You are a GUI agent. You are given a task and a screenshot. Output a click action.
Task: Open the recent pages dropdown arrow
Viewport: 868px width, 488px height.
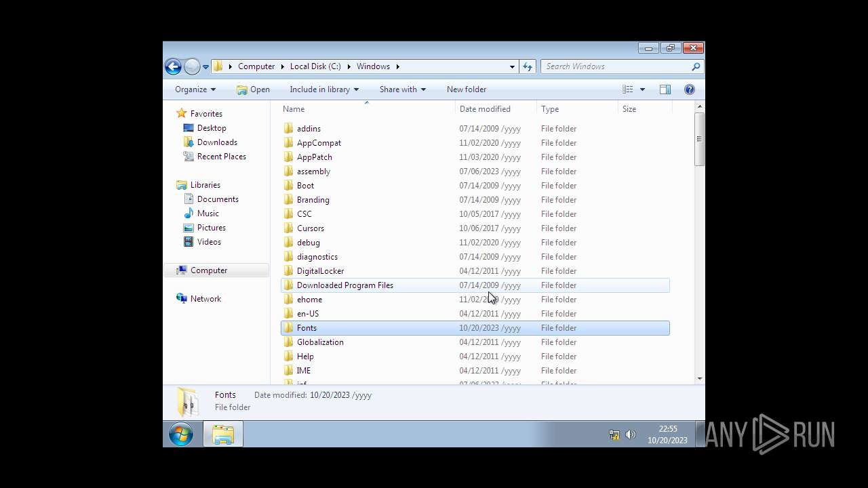(205, 67)
